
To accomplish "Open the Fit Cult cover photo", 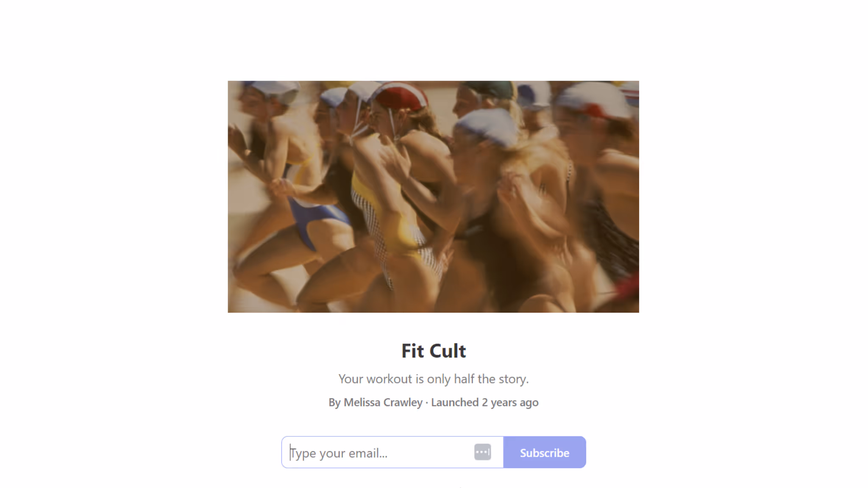I will (434, 197).
